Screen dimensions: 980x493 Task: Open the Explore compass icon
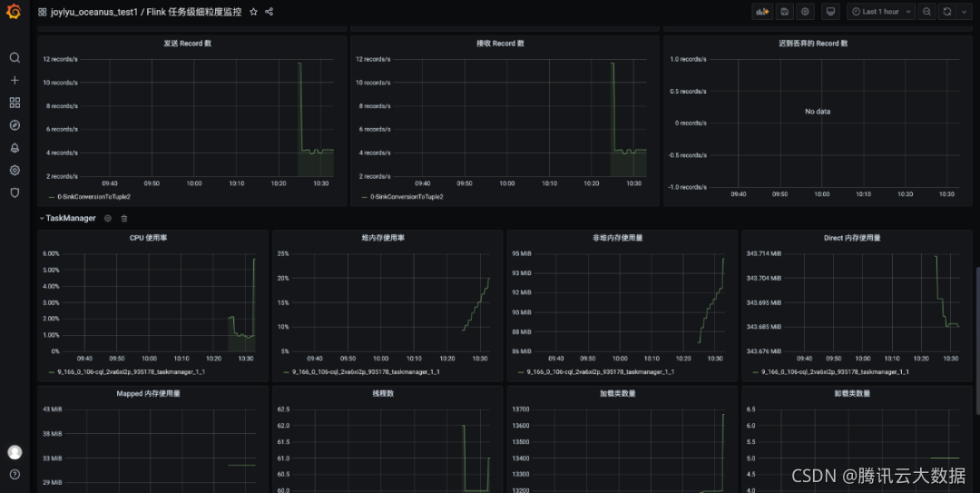click(15, 125)
